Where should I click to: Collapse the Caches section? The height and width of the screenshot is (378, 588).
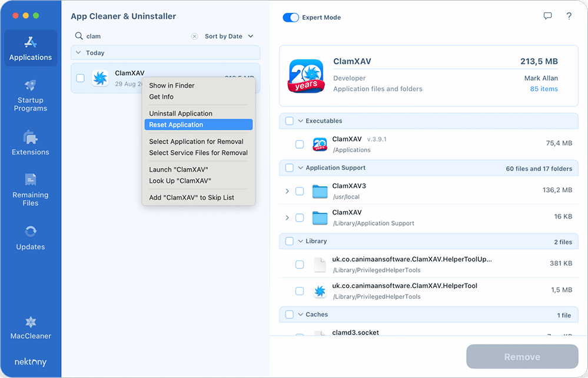[300, 315]
